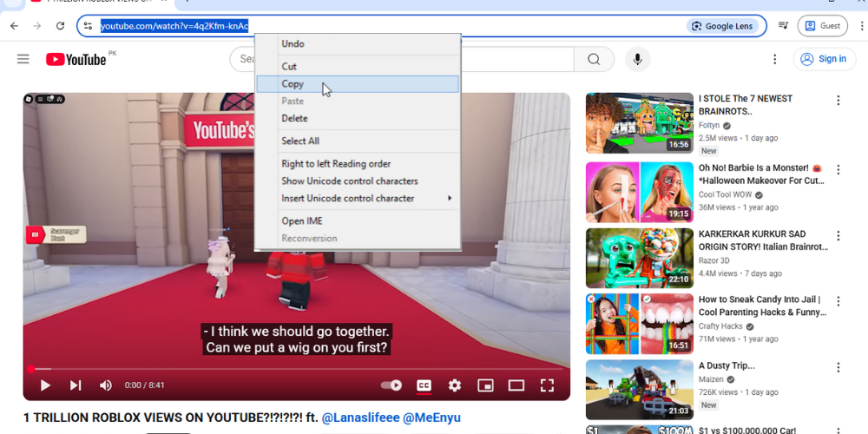This screenshot has height=434, width=868.
Task: Choose Undo in context menu
Action: point(358,43)
